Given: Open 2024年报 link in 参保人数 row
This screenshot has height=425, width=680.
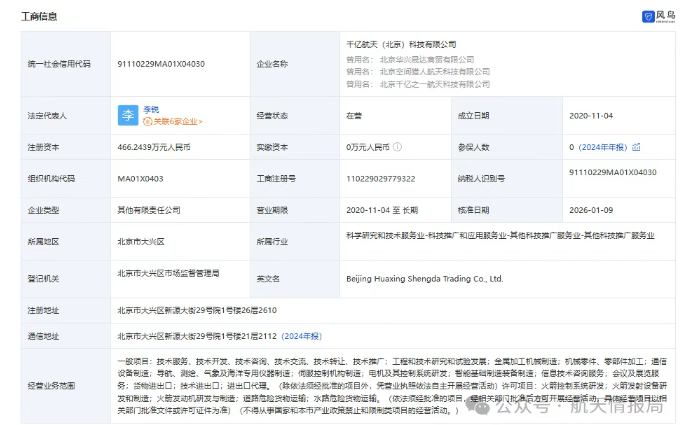Looking at the screenshot, I should [x=603, y=147].
